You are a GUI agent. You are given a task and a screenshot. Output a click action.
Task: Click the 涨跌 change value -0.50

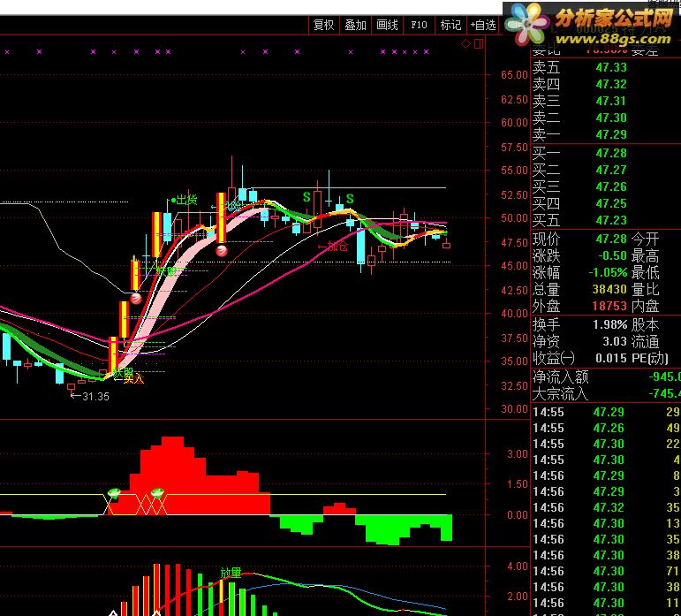[x=612, y=255]
